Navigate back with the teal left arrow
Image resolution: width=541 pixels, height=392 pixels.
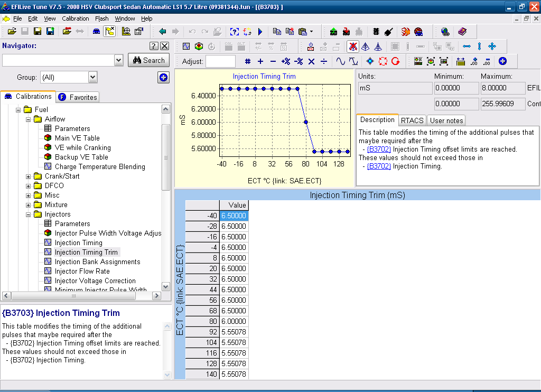(163, 32)
